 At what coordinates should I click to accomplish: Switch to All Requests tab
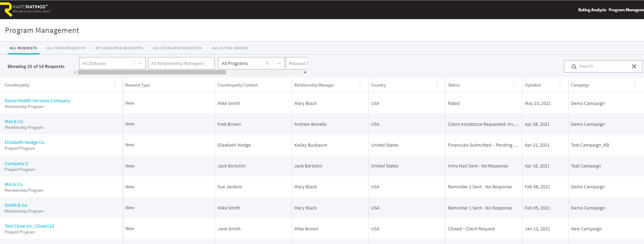[23, 48]
